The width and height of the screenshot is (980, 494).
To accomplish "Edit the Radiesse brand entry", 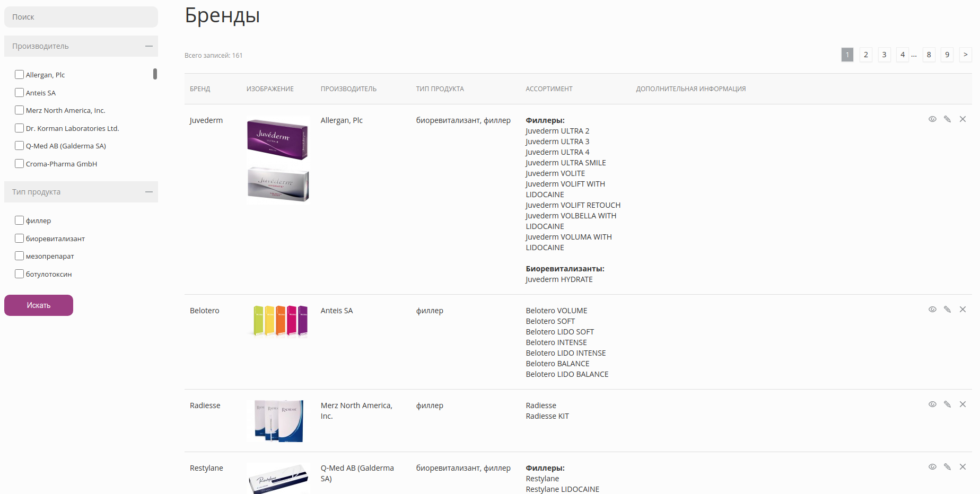I will 947,404.
